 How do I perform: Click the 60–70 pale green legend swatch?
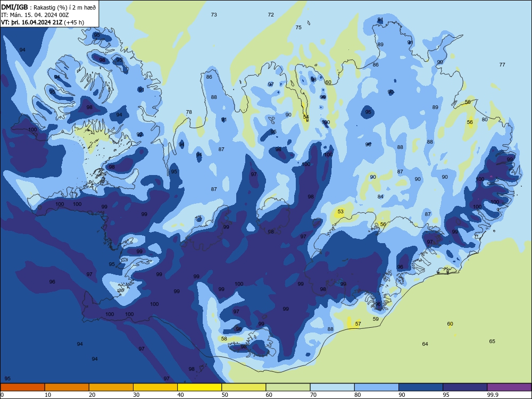pos(288,387)
